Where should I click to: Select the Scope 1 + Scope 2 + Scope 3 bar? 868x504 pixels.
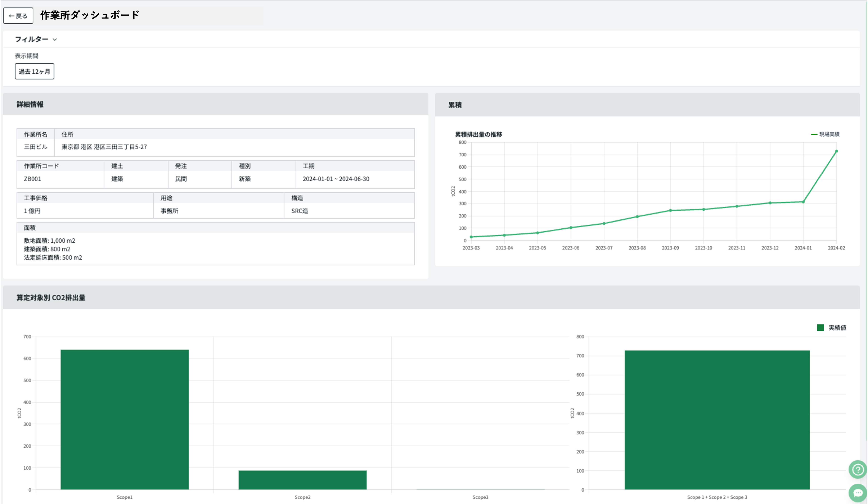tap(717, 420)
